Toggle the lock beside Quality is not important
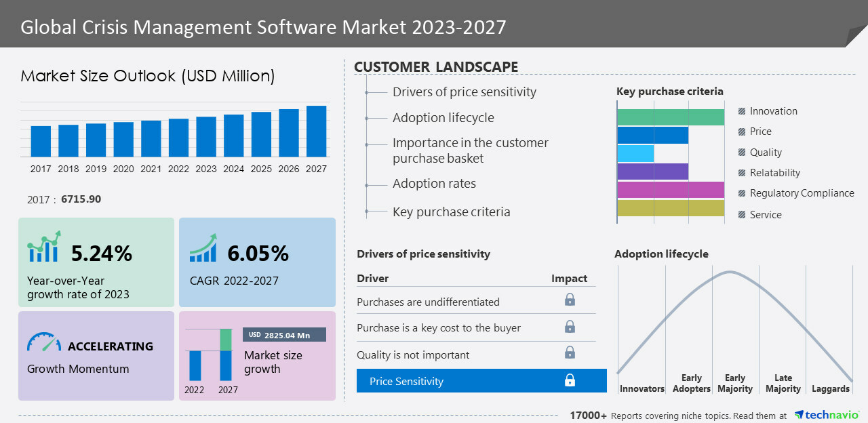This screenshot has height=423, width=868. (570, 352)
